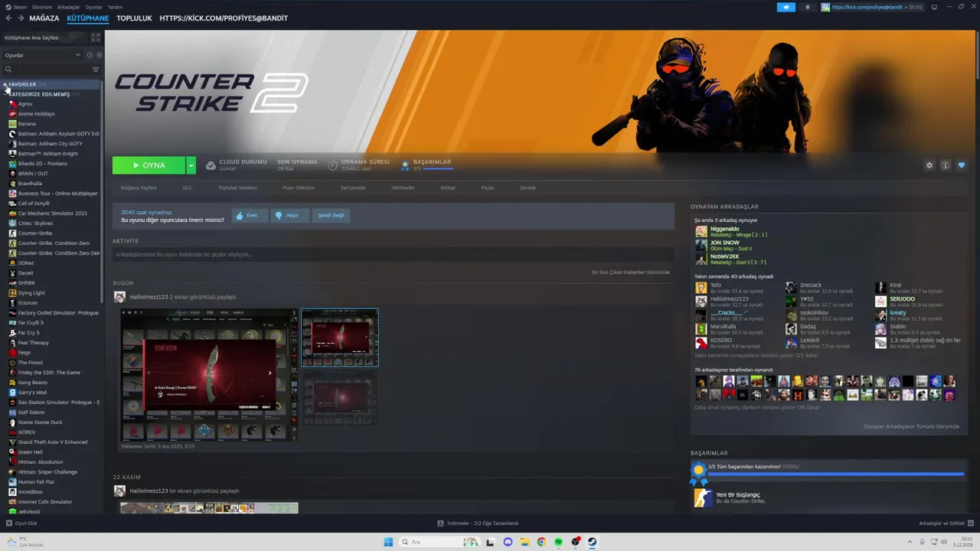980x551 pixels.
Task: Open friend Nigganaldo entry
Action: [x=731, y=231]
